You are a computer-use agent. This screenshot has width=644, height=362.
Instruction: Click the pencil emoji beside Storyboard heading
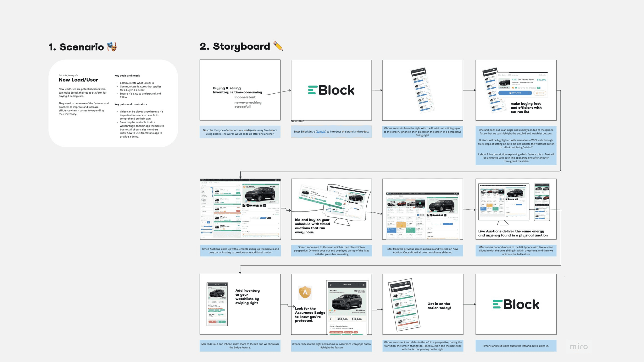278,46
